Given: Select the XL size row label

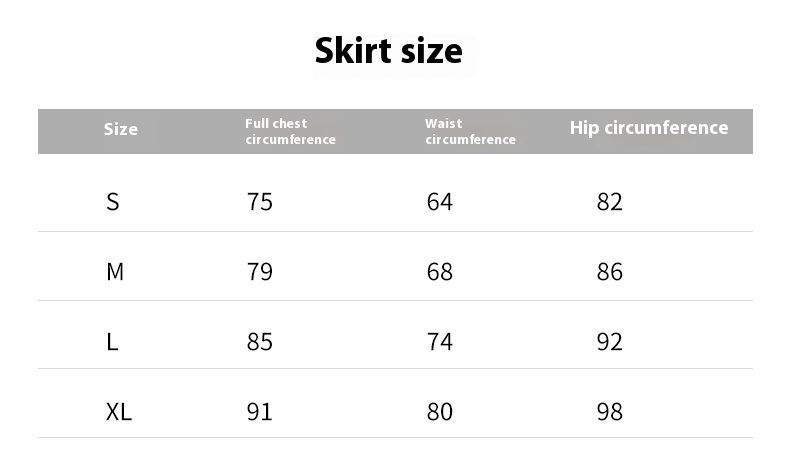Looking at the screenshot, I should pos(119,412).
